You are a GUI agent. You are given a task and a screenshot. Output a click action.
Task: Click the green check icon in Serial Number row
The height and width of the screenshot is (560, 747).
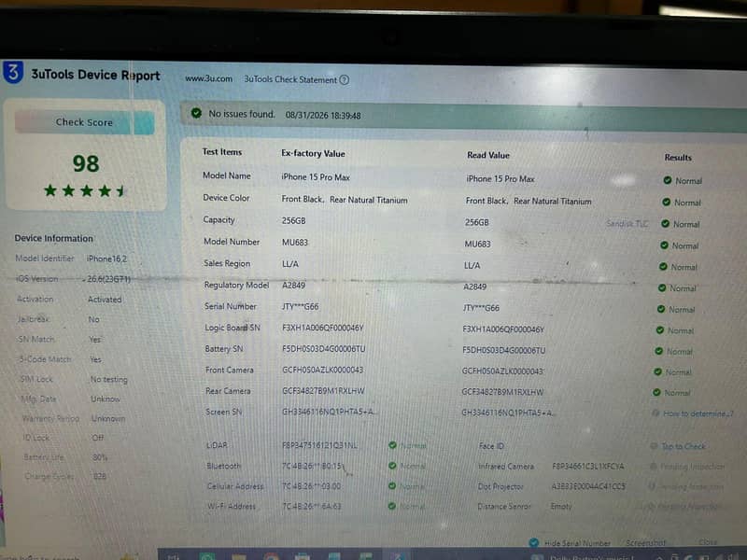click(661, 309)
